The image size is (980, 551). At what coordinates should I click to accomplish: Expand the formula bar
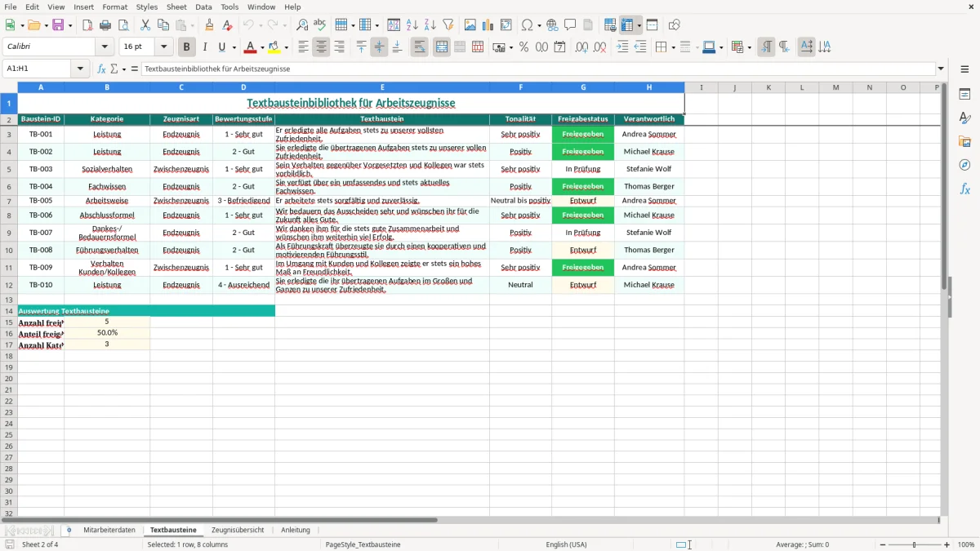[x=941, y=69]
